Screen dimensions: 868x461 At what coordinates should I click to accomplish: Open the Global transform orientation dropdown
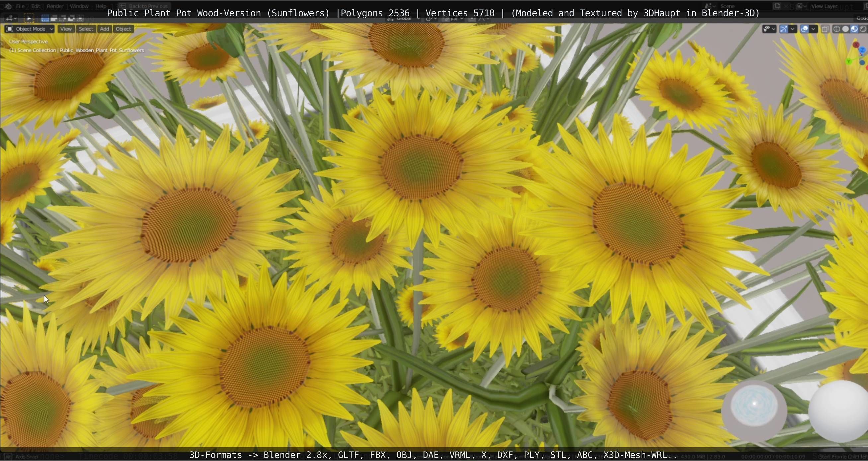click(403, 19)
